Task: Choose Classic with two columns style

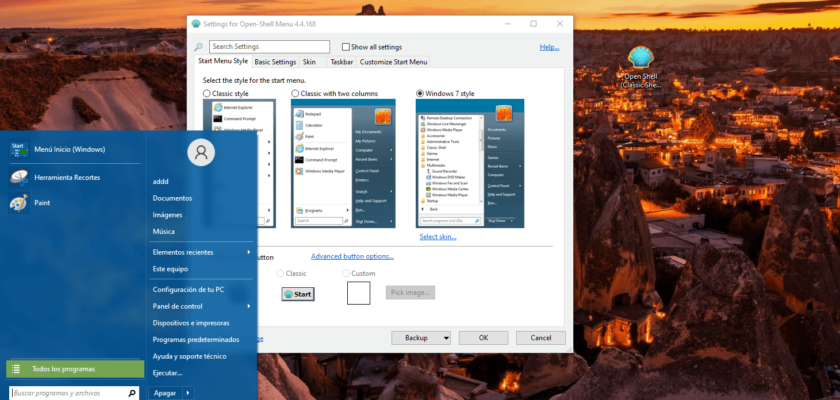Action: [x=295, y=93]
